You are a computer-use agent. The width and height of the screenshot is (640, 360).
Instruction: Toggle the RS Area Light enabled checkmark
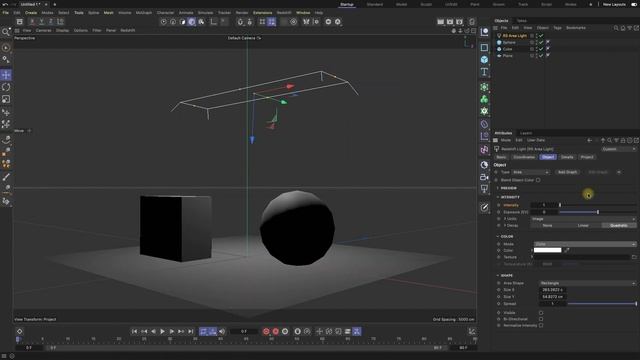point(541,36)
